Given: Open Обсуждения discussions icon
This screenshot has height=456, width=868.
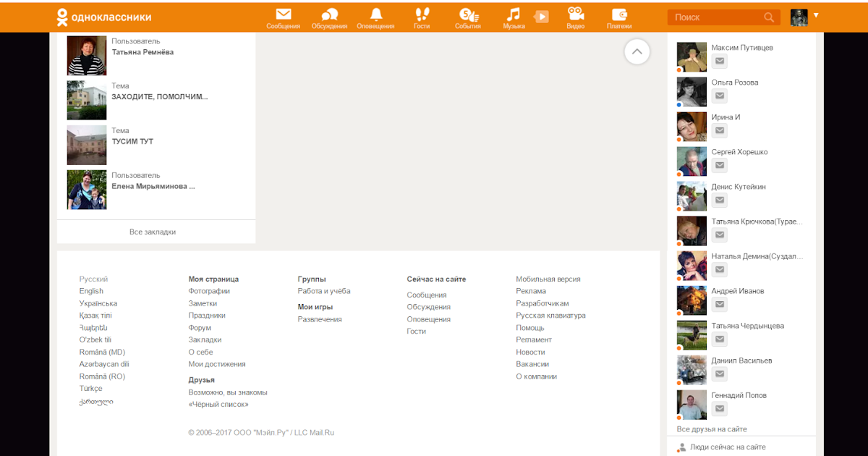Looking at the screenshot, I should (329, 15).
